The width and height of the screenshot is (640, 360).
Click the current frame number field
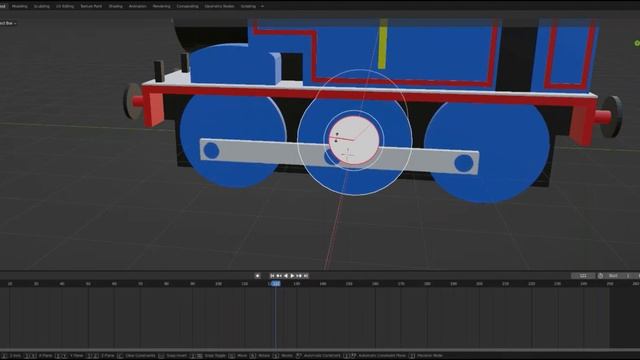583,276
